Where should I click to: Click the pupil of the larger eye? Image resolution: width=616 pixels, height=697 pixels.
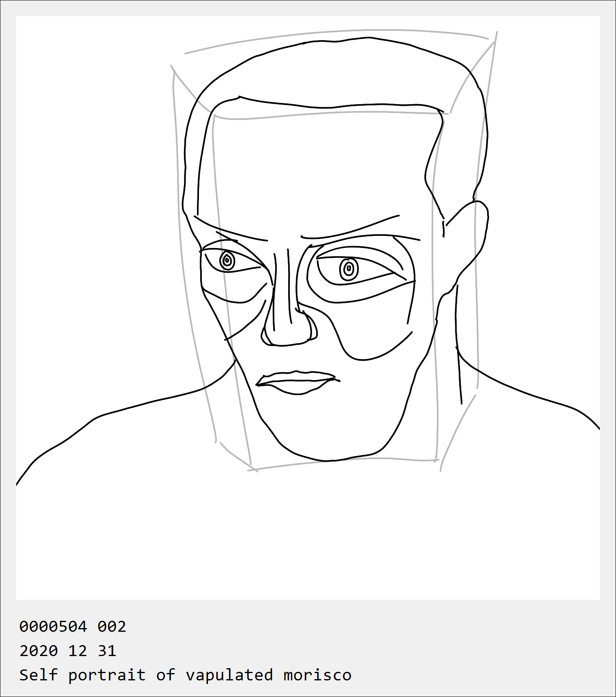(x=349, y=268)
